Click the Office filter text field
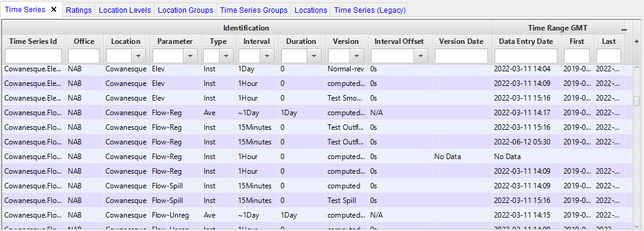Screen dimensions: 644x231 point(84,56)
